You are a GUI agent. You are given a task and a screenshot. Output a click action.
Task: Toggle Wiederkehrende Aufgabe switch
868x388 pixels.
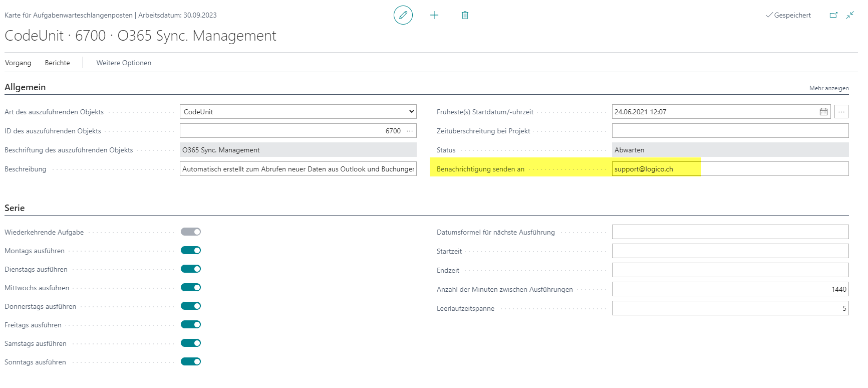(x=191, y=232)
